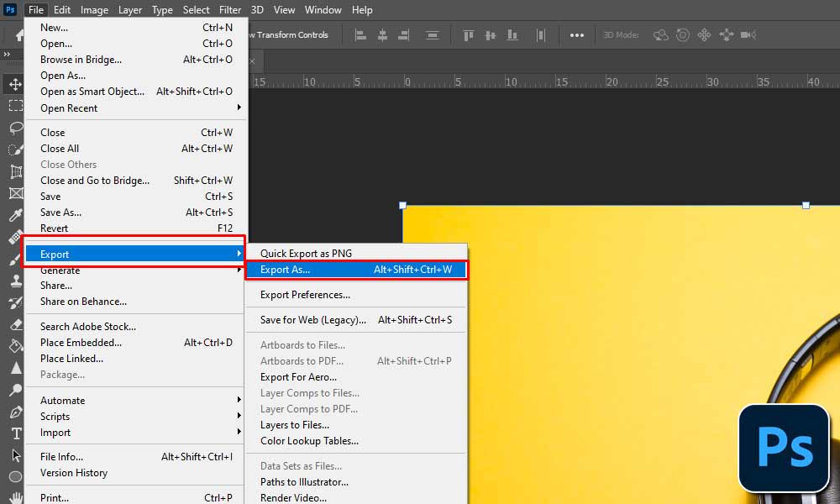Choose Export As... from the submenu

pos(356,270)
